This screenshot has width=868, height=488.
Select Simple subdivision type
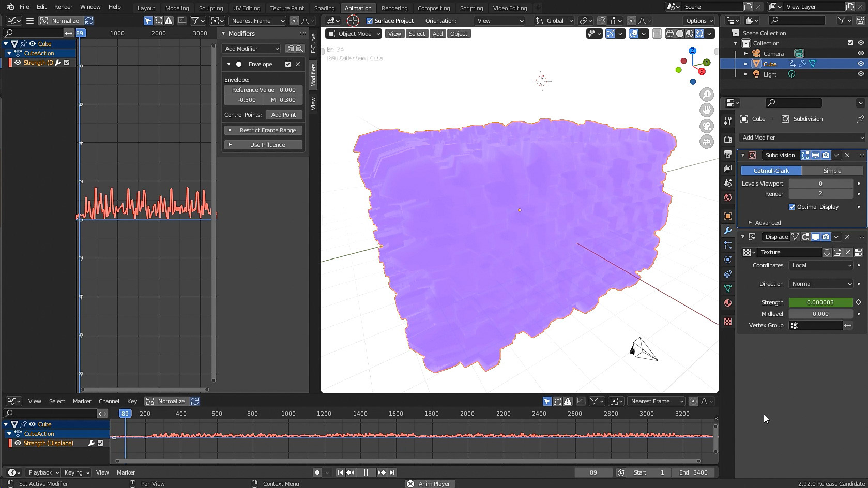pyautogui.click(x=832, y=171)
